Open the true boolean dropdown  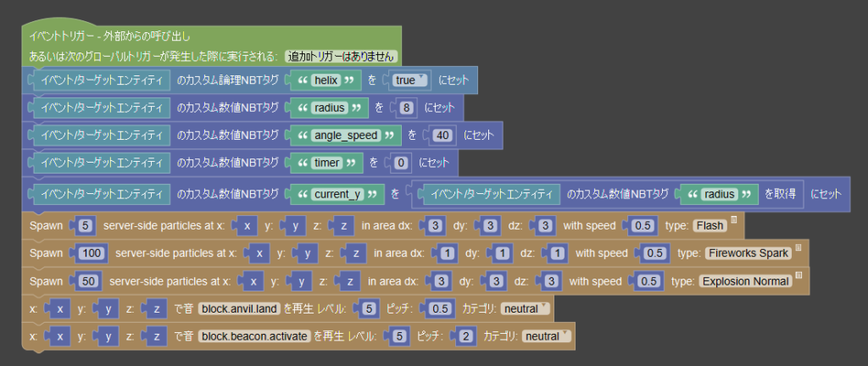point(411,80)
